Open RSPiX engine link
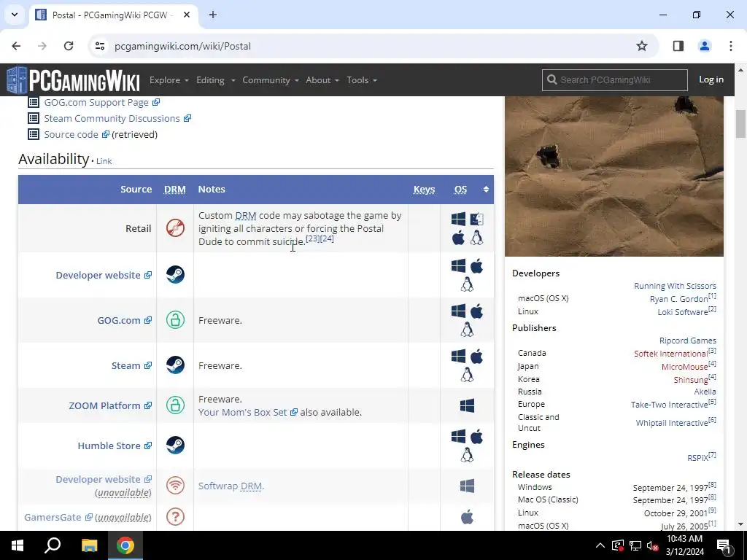Screen dimensions: 747x560 click(697, 458)
